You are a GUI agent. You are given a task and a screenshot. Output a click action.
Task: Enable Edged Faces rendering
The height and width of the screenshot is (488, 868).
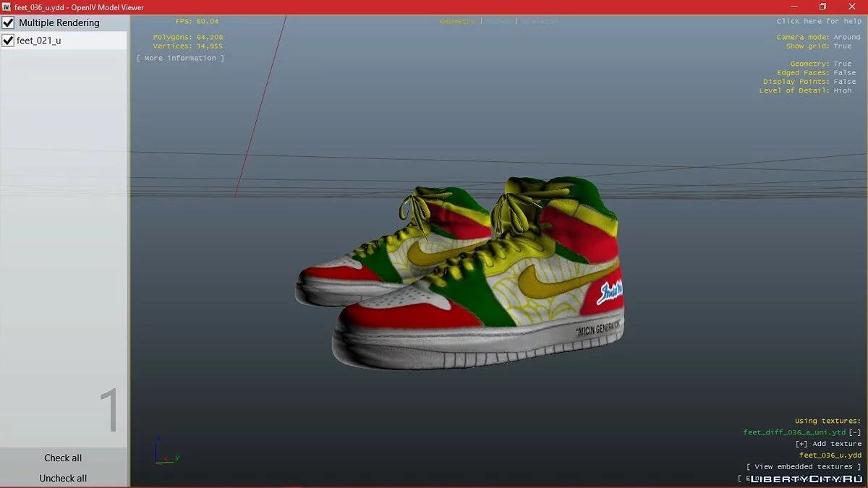[844, 73]
